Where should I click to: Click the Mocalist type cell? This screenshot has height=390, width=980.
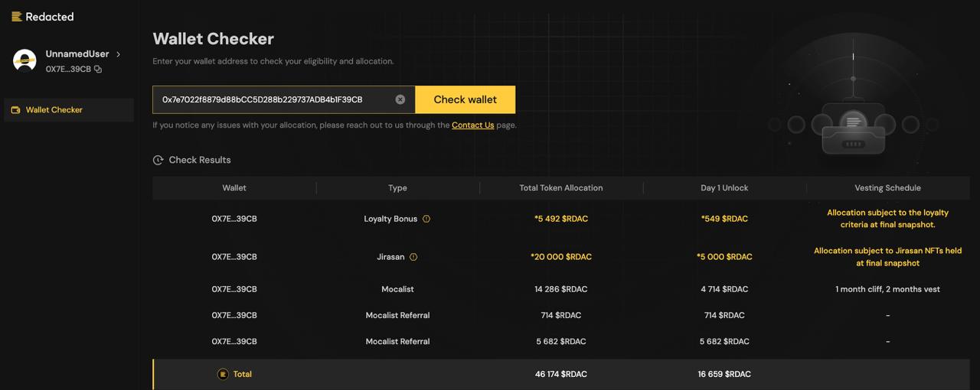[x=397, y=290]
